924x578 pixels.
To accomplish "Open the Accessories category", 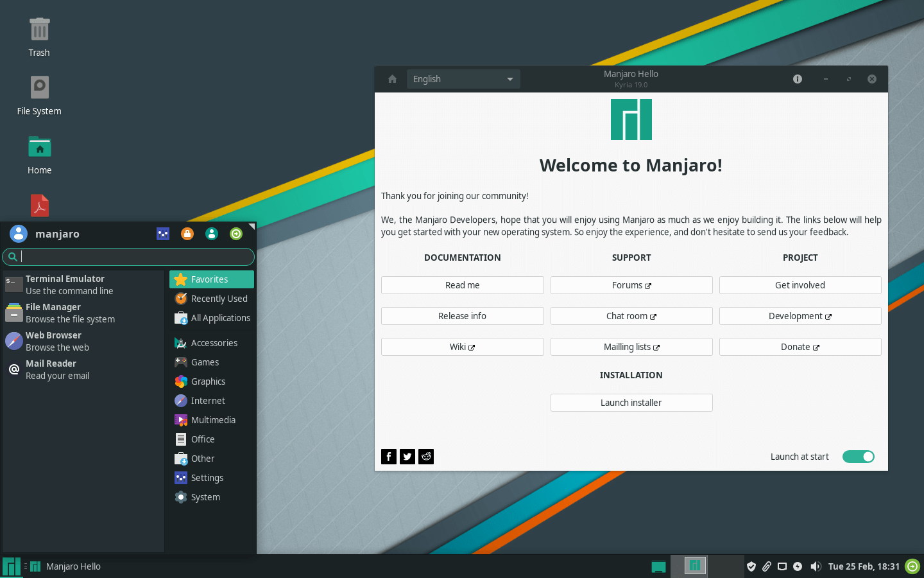I will [x=212, y=343].
